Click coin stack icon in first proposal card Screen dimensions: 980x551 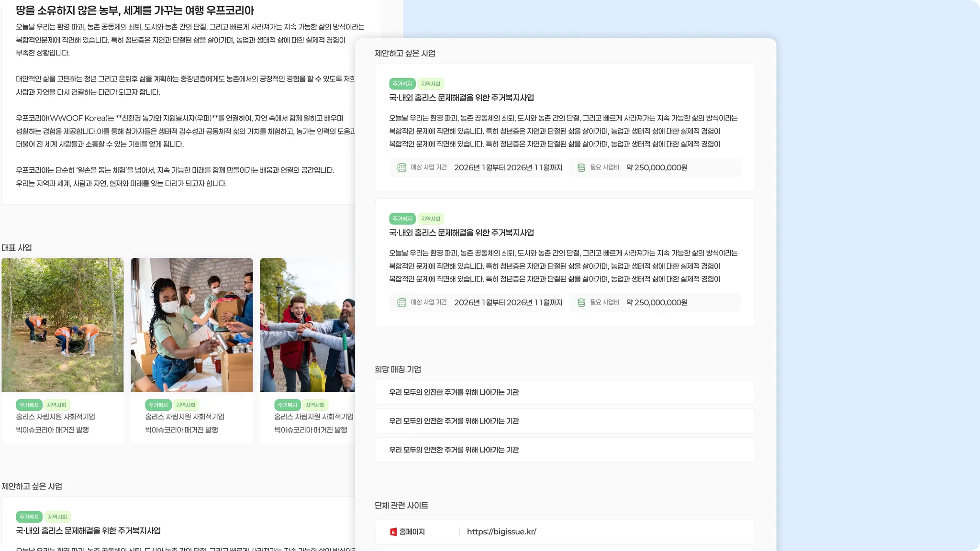(x=581, y=167)
